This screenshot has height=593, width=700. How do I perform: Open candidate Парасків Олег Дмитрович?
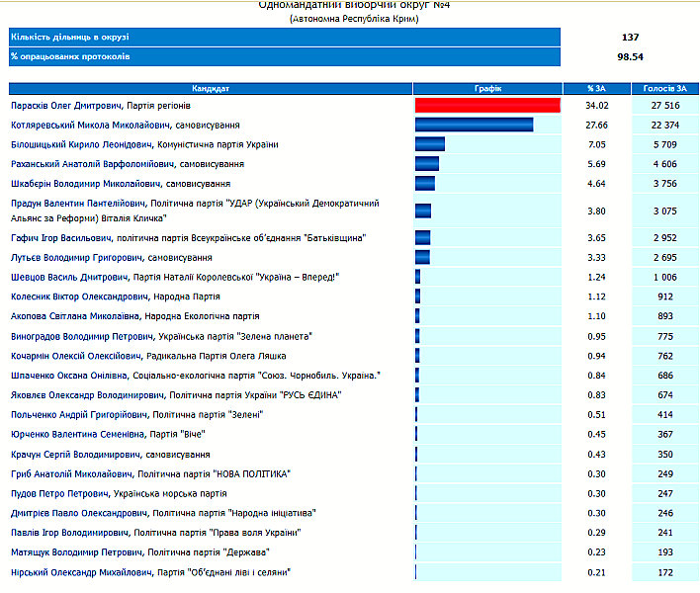[100, 106]
